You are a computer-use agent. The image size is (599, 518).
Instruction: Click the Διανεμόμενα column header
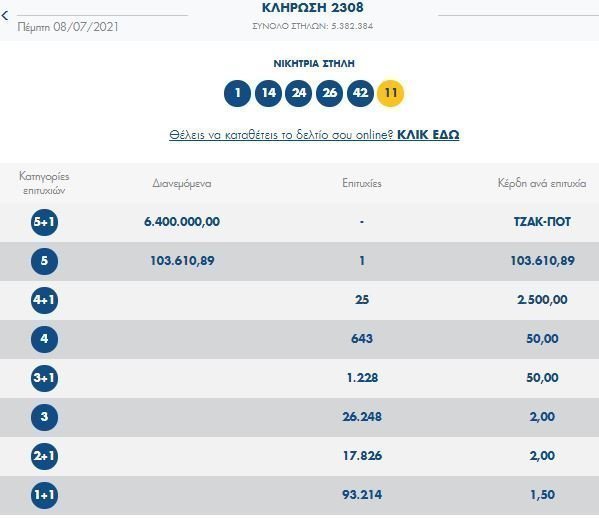coord(182,184)
